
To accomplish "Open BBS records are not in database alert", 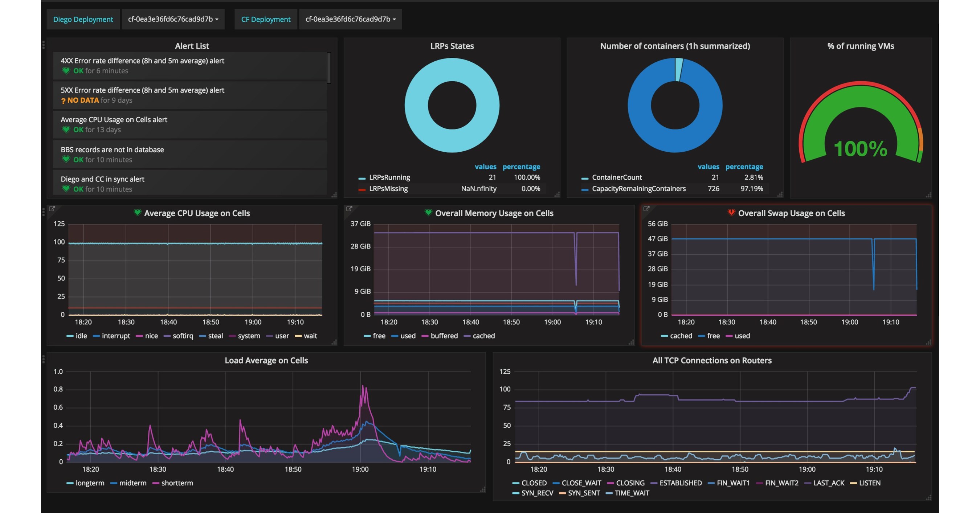I will pos(189,155).
